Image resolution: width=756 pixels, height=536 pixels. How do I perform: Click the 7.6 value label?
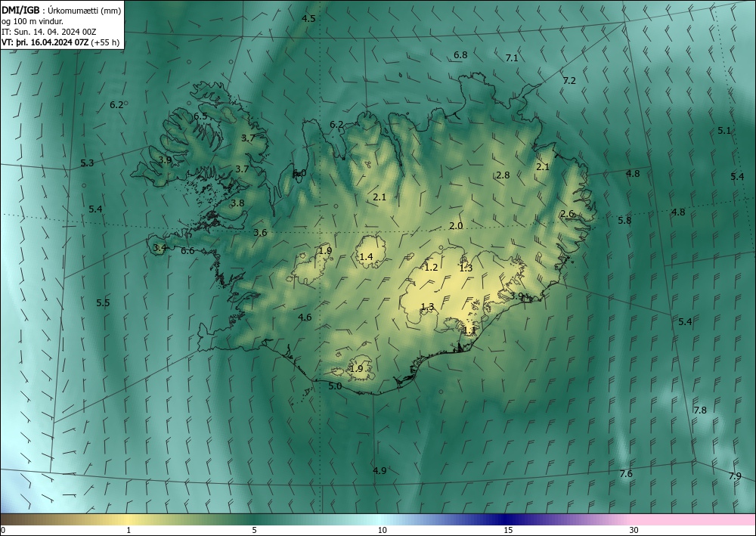click(x=626, y=474)
